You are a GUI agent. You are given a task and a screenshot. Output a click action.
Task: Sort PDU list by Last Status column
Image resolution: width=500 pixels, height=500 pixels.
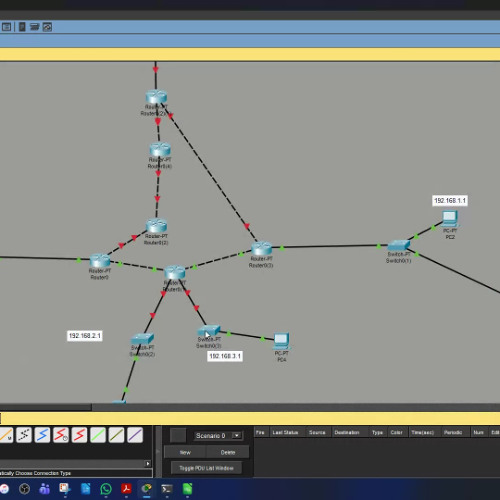click(x=285, y=432)
